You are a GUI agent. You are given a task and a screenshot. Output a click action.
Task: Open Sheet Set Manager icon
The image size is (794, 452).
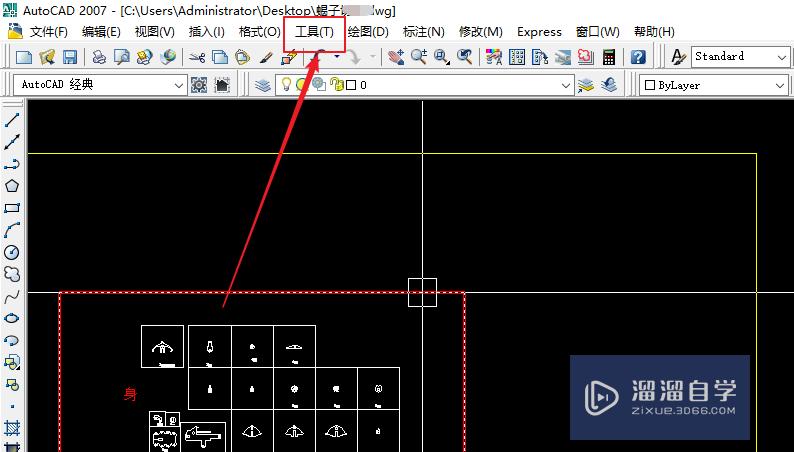tap(563, 57)
